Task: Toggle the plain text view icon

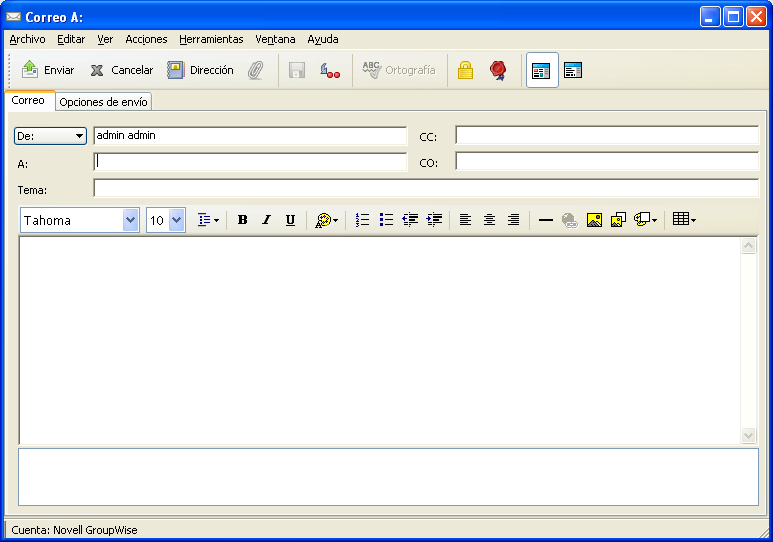Action: pos(573,70)
